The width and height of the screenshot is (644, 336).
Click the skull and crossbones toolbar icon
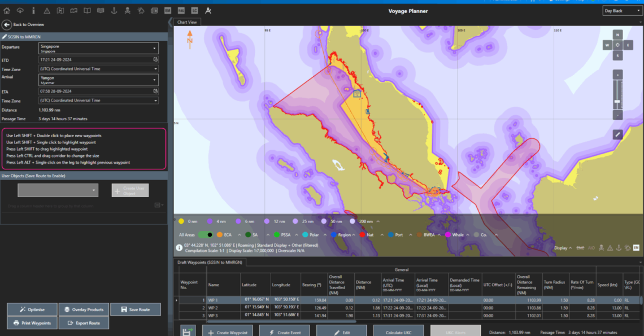coord(128,11)
